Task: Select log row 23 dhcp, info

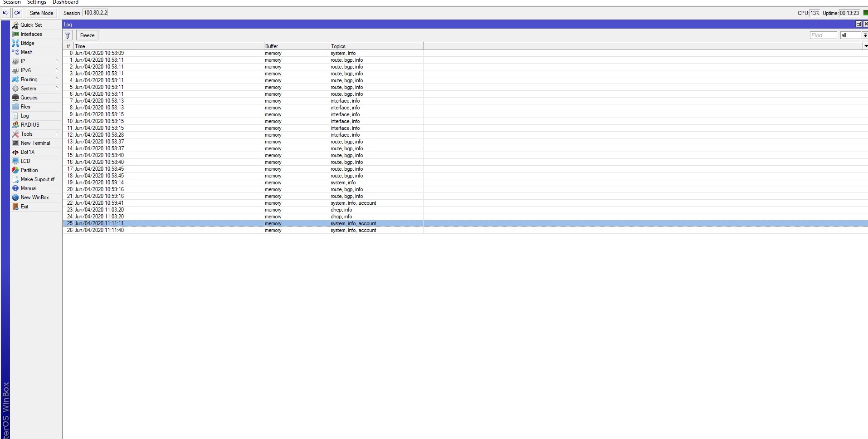Action: click(465, 210)
